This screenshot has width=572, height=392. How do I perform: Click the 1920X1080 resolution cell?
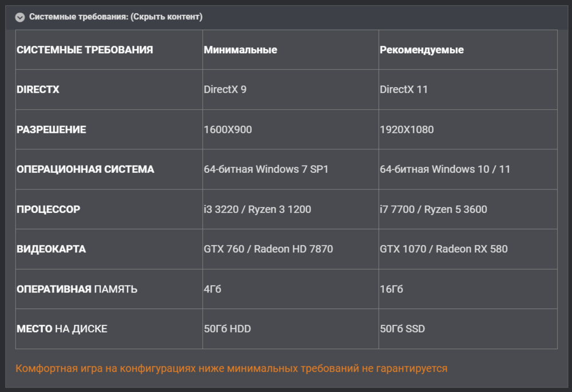click(x=406, y=129)
